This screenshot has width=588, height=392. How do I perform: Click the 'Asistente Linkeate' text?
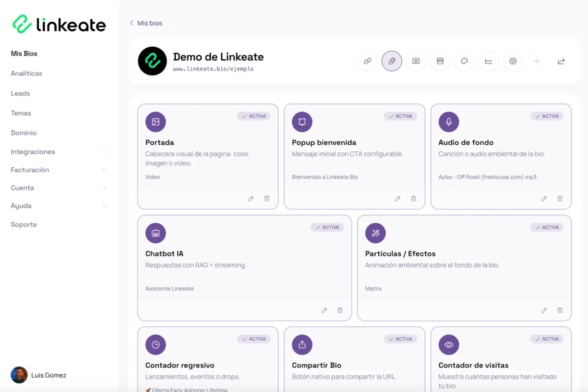170,289
